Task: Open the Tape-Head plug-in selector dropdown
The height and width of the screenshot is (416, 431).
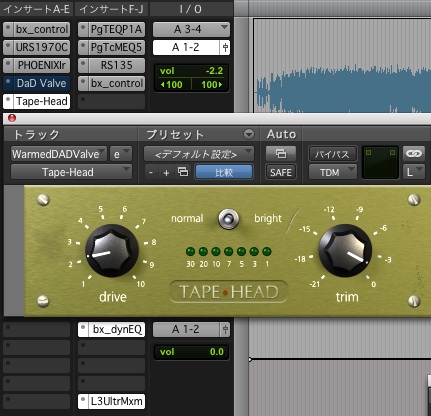Action: tap(71, 172)
